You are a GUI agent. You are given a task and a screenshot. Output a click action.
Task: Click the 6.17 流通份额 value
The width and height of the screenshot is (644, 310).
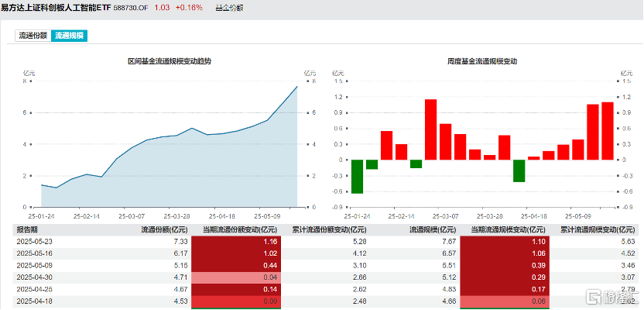pos(182,253)
